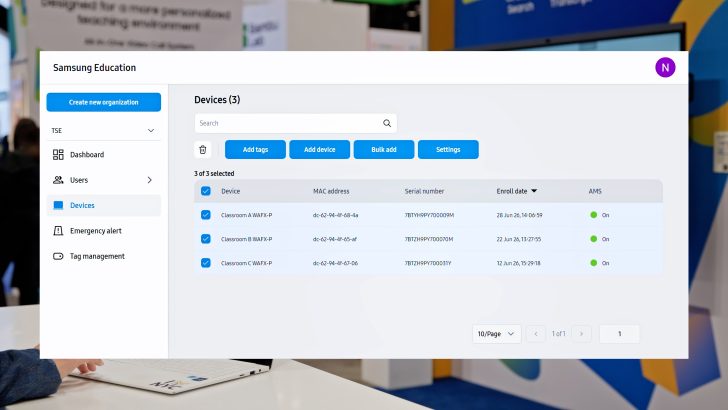Click green AMS status dot for Classroom B

(593, 239)
